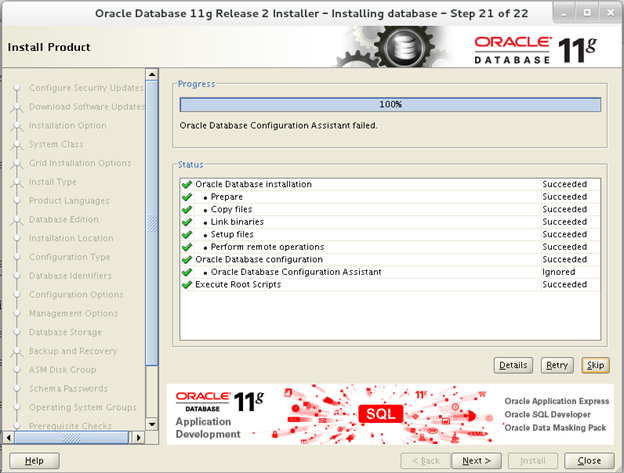This screenshot has height=473, width=624.
Task: Click Oracle Application Express text in banner
Action: pos(556,401)
